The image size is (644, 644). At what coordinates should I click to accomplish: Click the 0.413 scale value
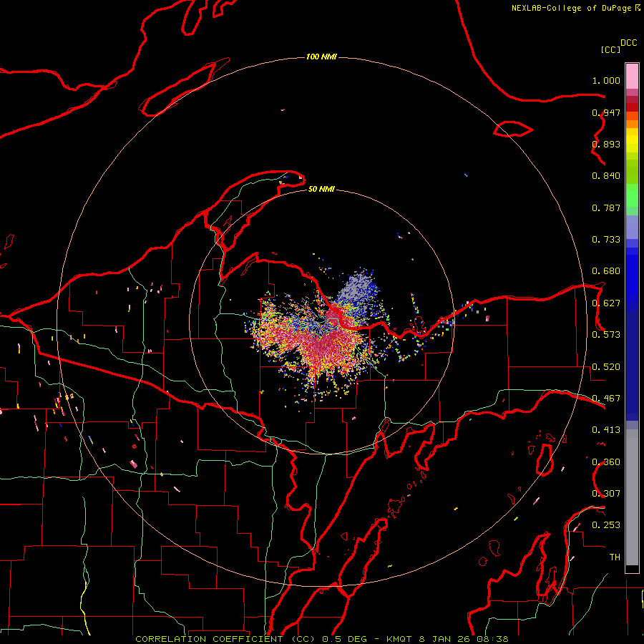tap(606, 430)
